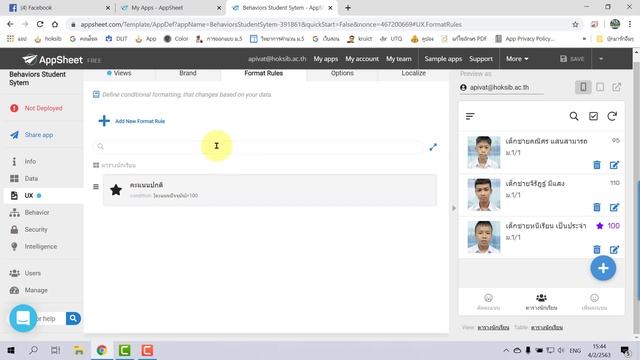Edit the first student with score 95
The width and height of the screenshot is (640, 360).
pos(614,165)
